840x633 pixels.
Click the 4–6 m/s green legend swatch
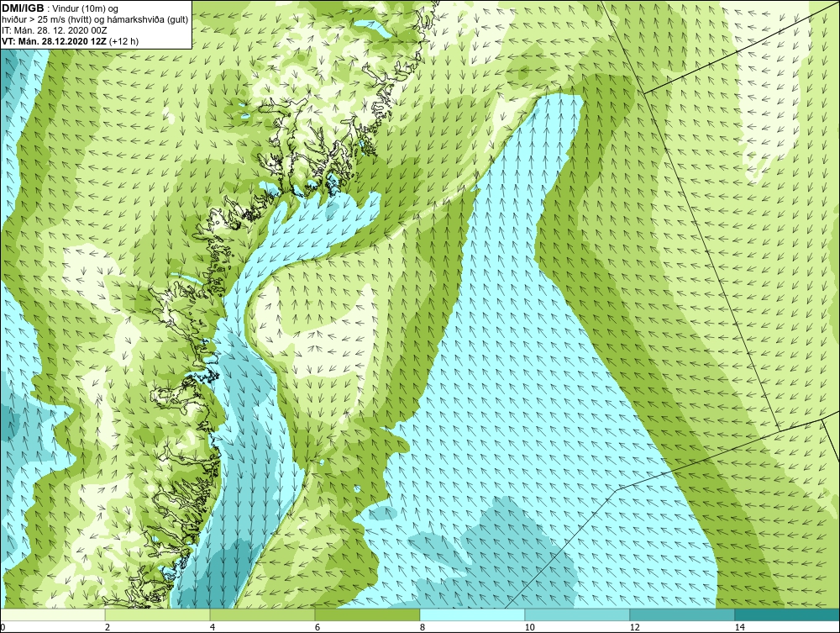coord(262,615)
